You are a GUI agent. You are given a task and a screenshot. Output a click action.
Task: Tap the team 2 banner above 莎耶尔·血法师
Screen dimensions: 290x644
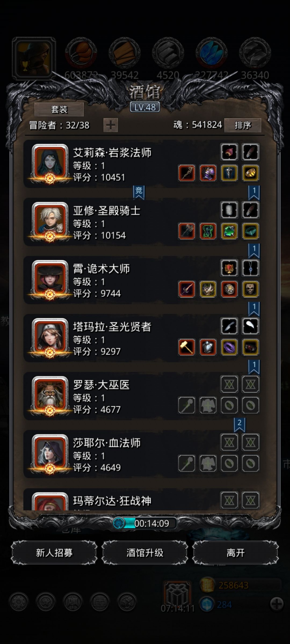click(240, 425)
